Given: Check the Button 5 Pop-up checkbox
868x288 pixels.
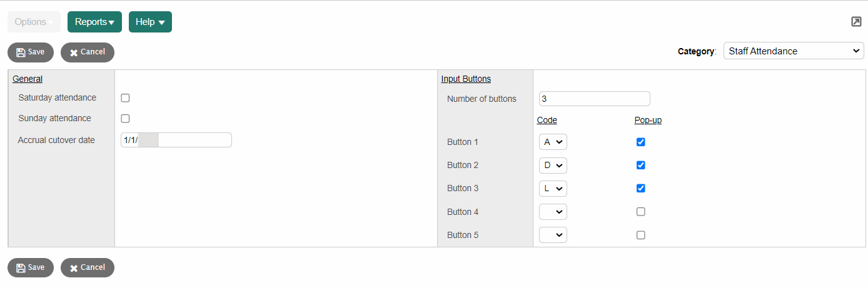Looking at the screenshot, I should coord(640,236).
